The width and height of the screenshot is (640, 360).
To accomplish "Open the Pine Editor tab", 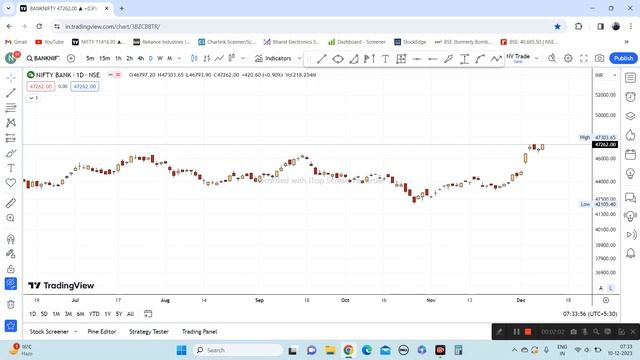I will tap(102, 332).
